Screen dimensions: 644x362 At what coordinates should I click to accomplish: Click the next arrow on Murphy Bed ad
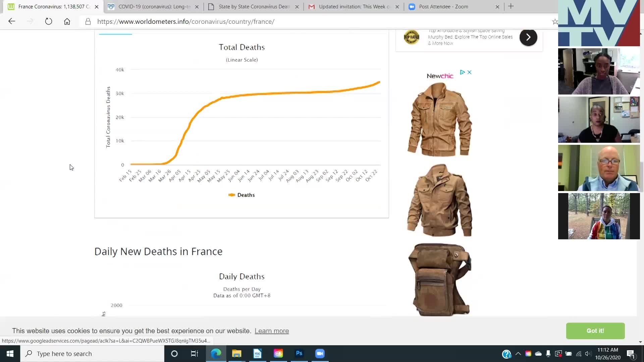(528, 37)
